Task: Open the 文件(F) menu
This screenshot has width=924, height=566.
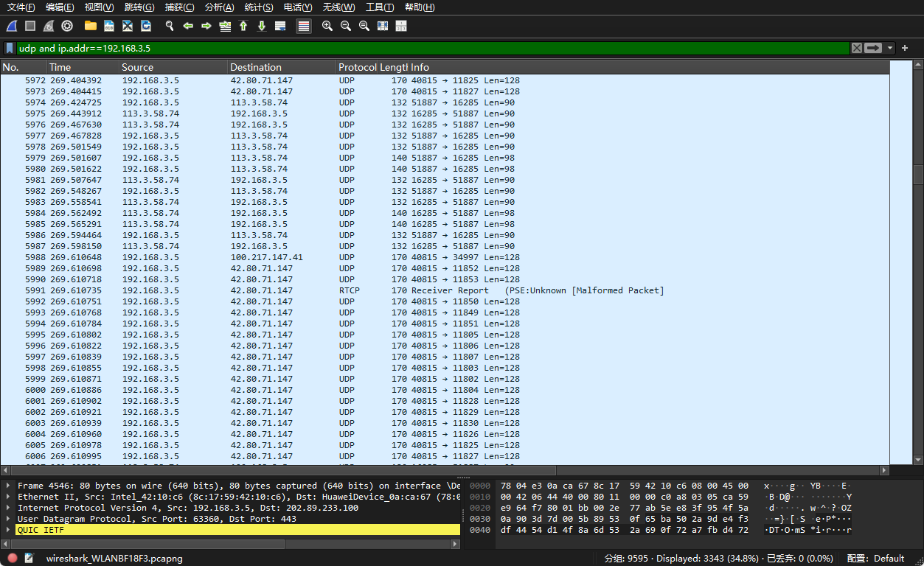Action: 21,7
